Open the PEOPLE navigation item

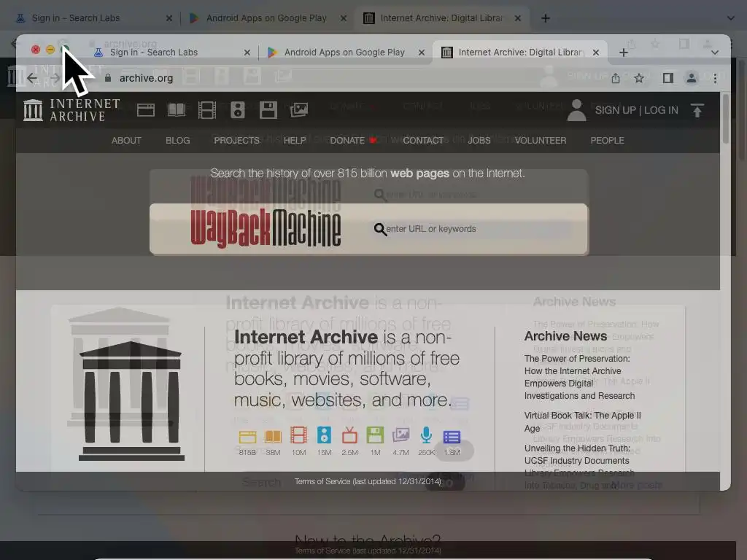tap(608, 141)
